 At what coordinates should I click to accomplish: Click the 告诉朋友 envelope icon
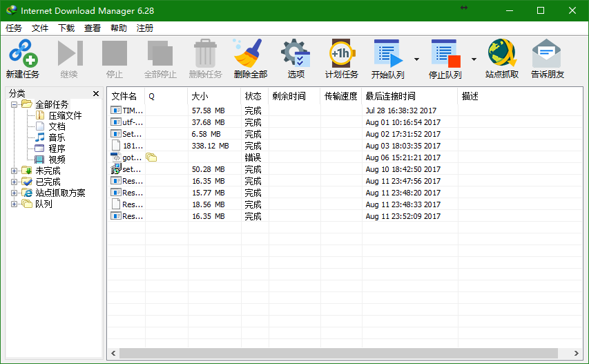click(x=547, y=54)
